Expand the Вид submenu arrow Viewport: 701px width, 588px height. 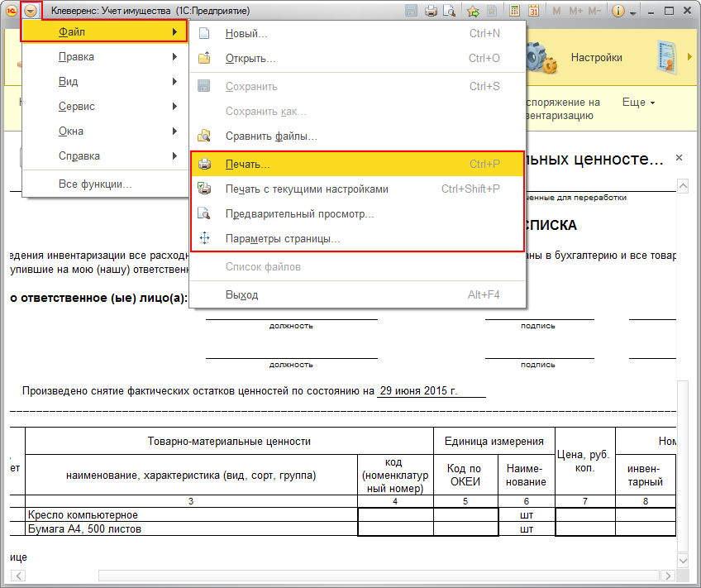click(174, 81)
